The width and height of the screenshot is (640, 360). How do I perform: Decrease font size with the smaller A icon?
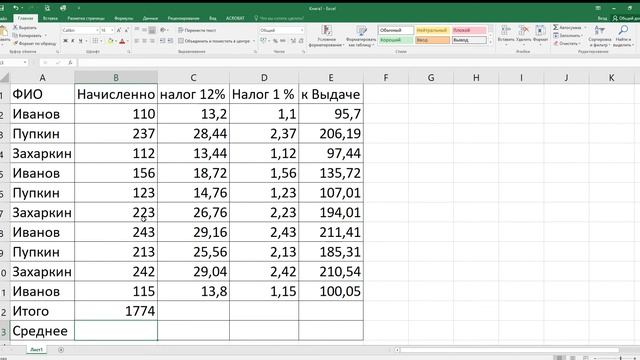pos(127,30)
